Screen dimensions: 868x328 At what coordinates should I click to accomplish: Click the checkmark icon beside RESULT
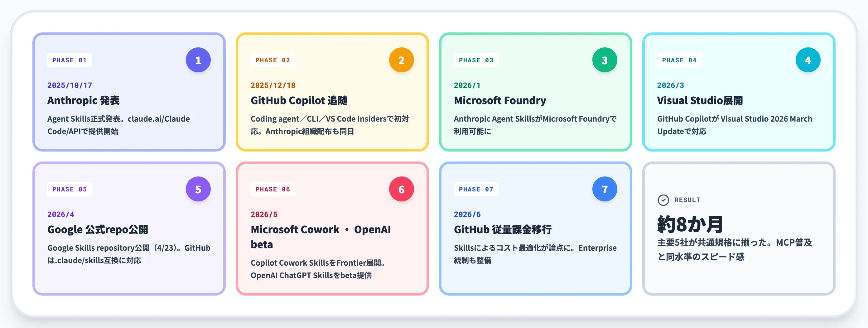point(663,200)
